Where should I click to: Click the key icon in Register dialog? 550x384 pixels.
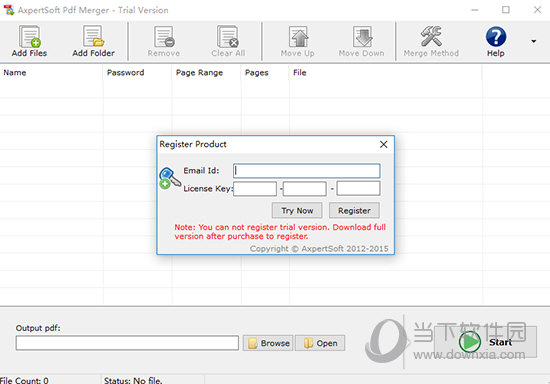coord(170,178)
